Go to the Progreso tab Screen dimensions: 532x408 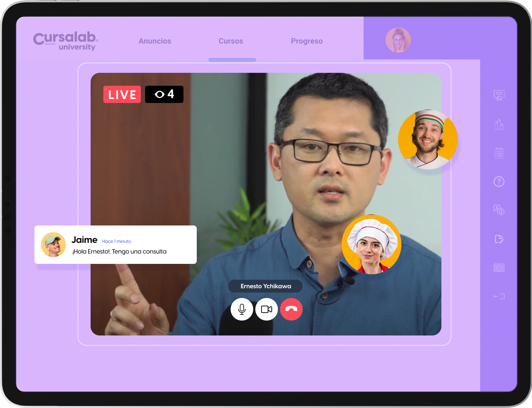(x=307, y=41)
